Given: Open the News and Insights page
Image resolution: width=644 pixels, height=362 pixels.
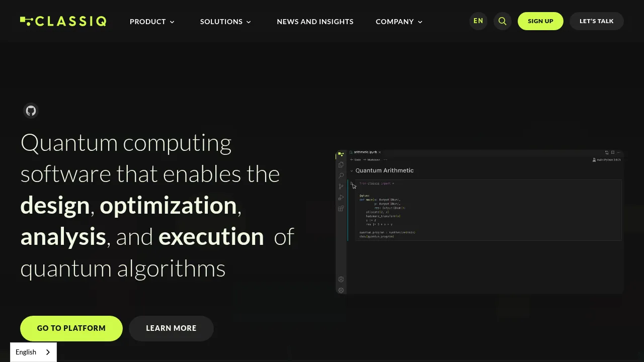Looking at the screenshot, I should (315, 22).
